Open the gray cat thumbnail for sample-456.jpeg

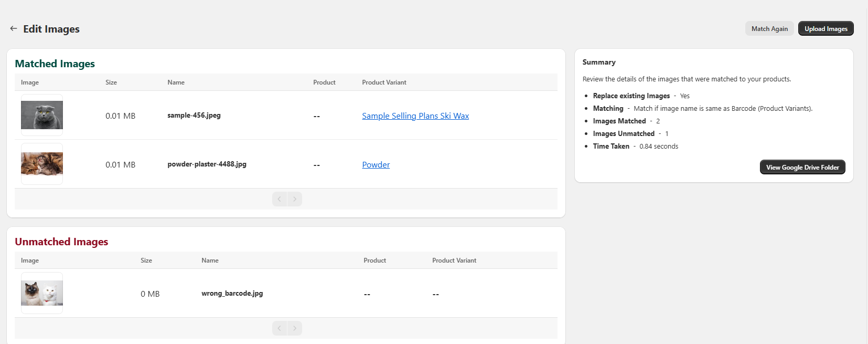[x=42, y=115]
